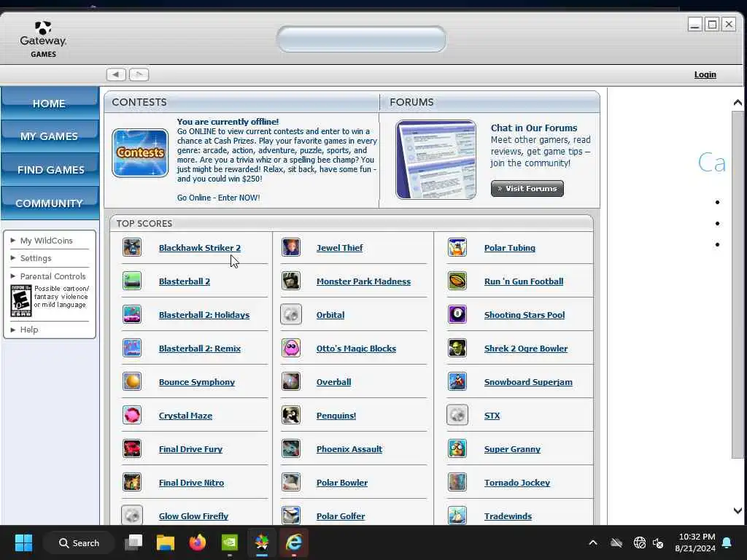Launch Firefox from the taskbar
The height and width of the screenshot is (560, 747).
click(197, 542)
